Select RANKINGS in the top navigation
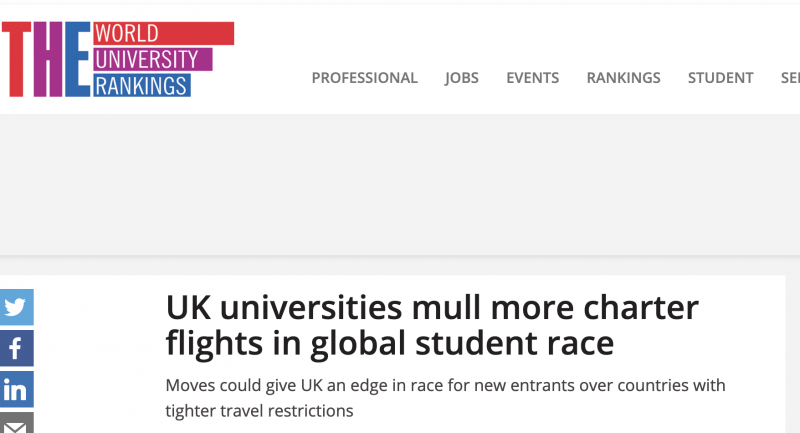The width and height of the screenshot is (800, 433). pos(623,78)
